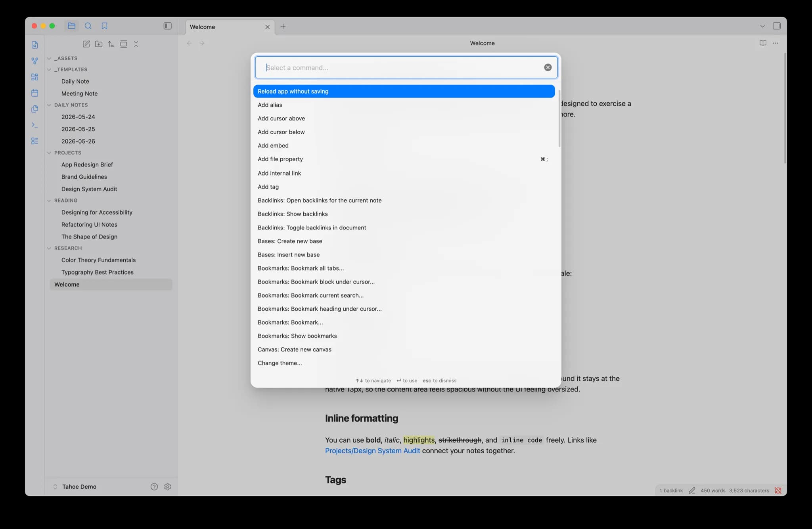Screen dimensions: 812x529
Task: Choose Bookmarks: Show bookmarks command
Action: point(404,336)
